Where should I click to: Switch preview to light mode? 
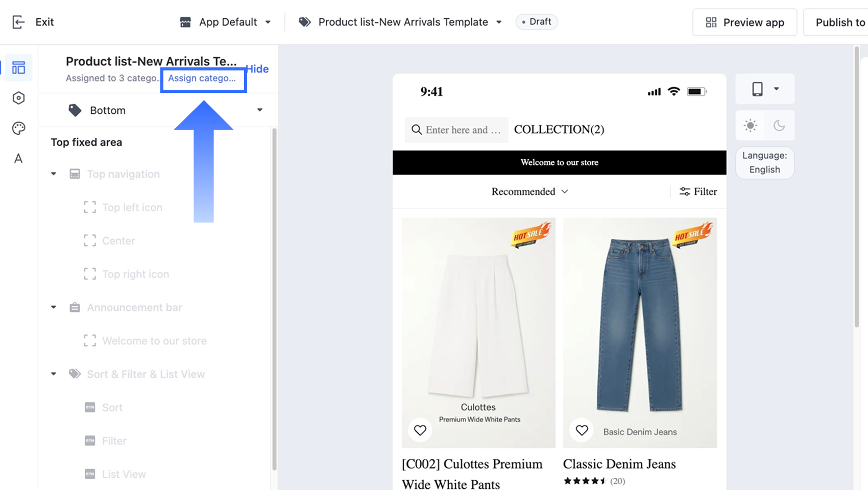coord(751,126)
